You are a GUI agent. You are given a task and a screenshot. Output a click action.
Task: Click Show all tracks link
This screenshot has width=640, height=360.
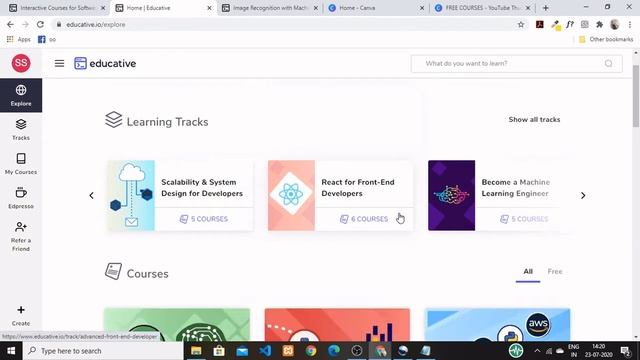click(x=534, y=120)
